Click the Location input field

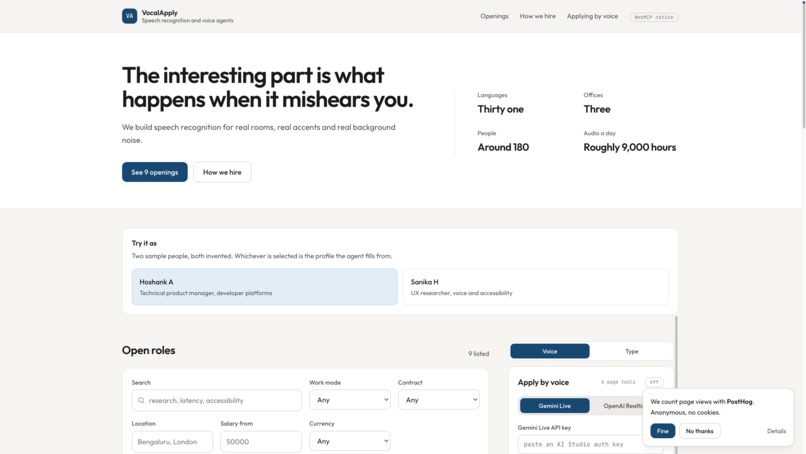pos(172,442)
